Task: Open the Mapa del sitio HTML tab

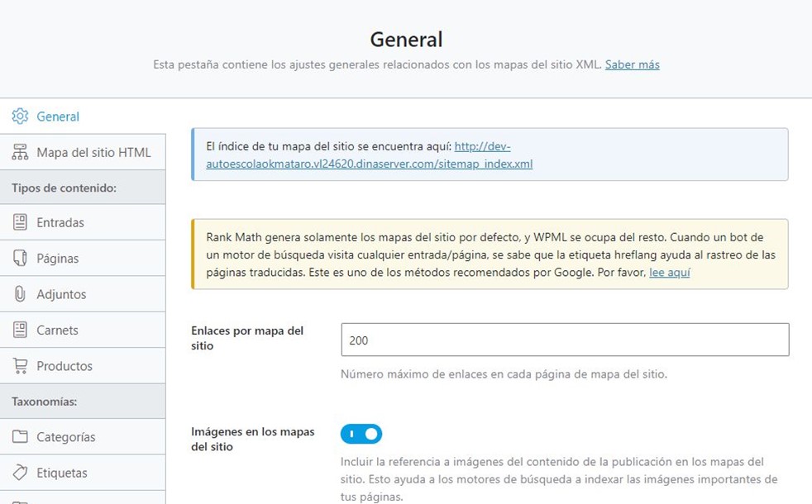Action: 93,153
